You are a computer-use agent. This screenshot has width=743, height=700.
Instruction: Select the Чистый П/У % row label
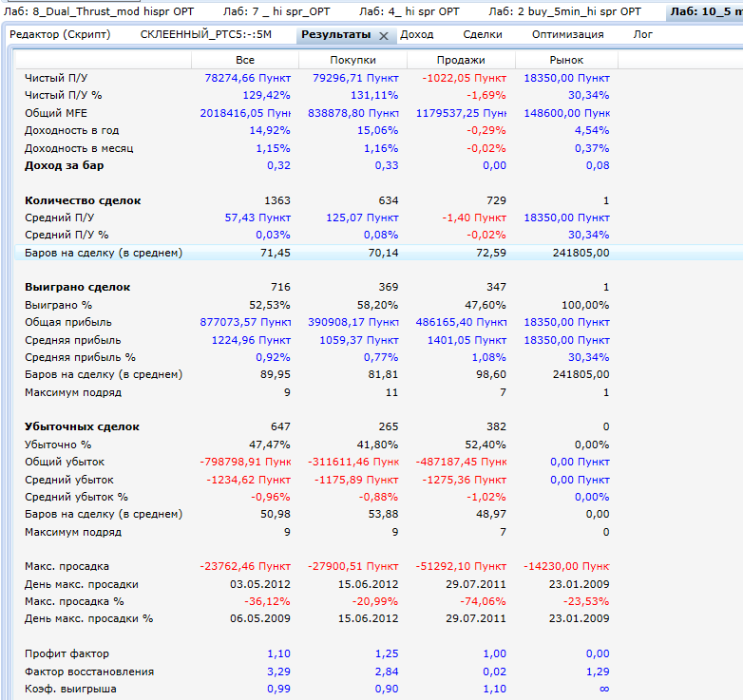click(63, 95)
